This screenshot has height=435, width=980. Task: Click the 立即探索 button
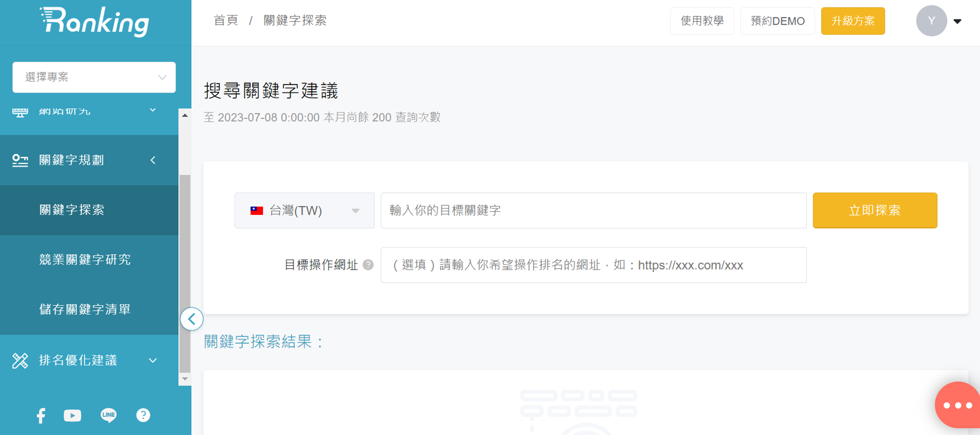[875, 210]
